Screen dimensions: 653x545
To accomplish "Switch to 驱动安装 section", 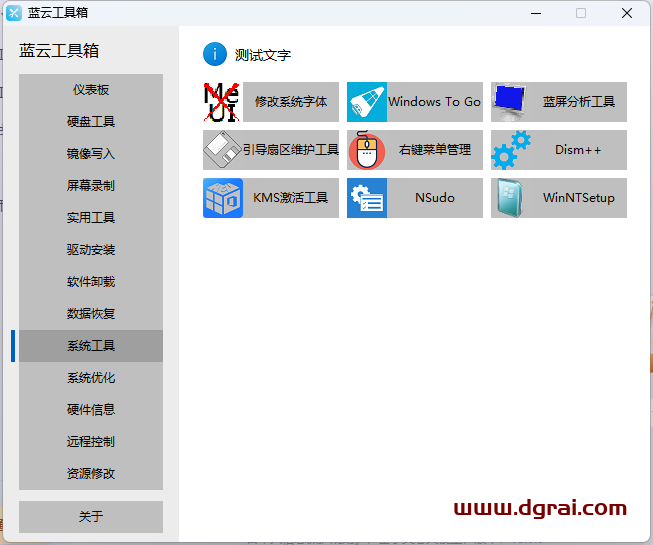I will (91, 250).
